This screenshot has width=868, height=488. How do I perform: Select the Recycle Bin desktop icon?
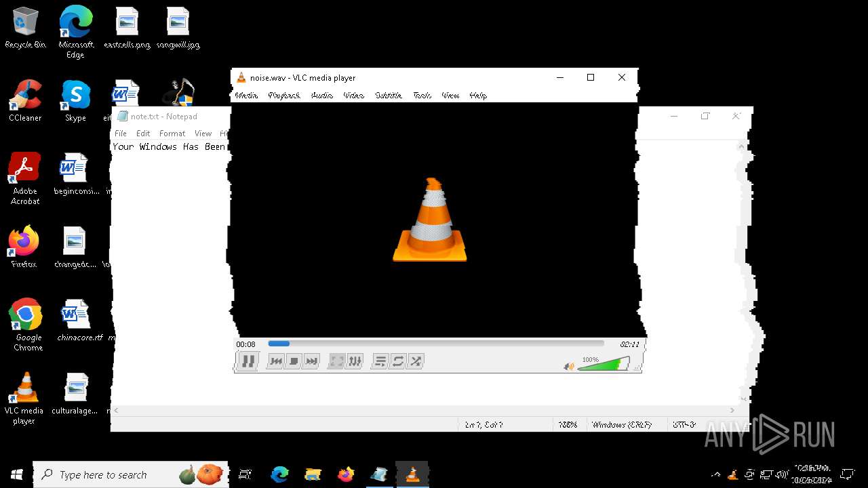pyautogui.click(x=25, y=28)
